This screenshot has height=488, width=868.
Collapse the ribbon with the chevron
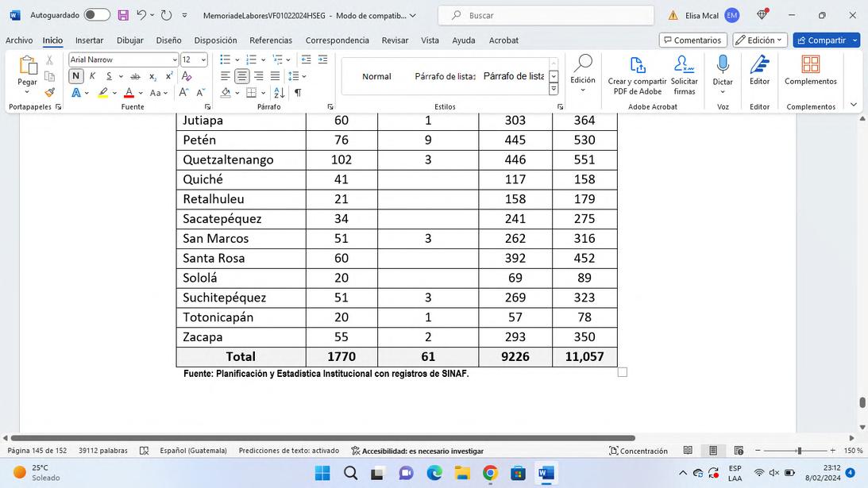[854, 105]
